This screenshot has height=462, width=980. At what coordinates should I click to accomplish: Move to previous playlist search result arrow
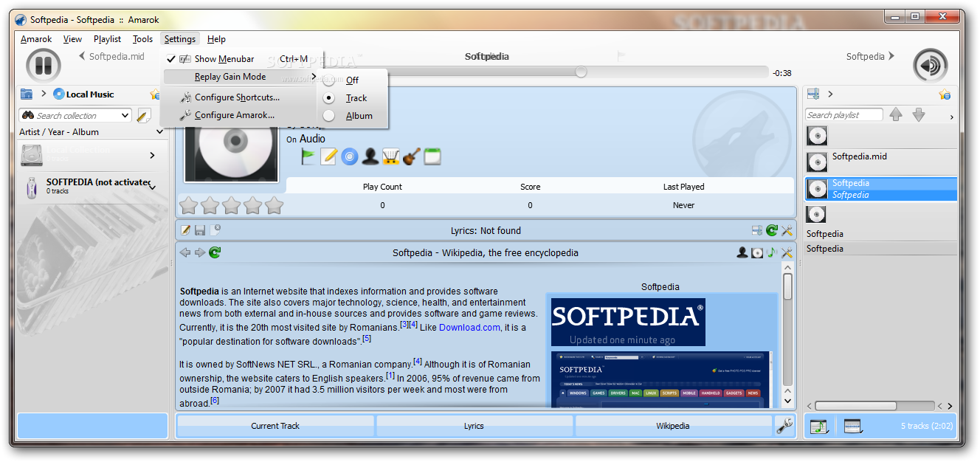point(896,114)
